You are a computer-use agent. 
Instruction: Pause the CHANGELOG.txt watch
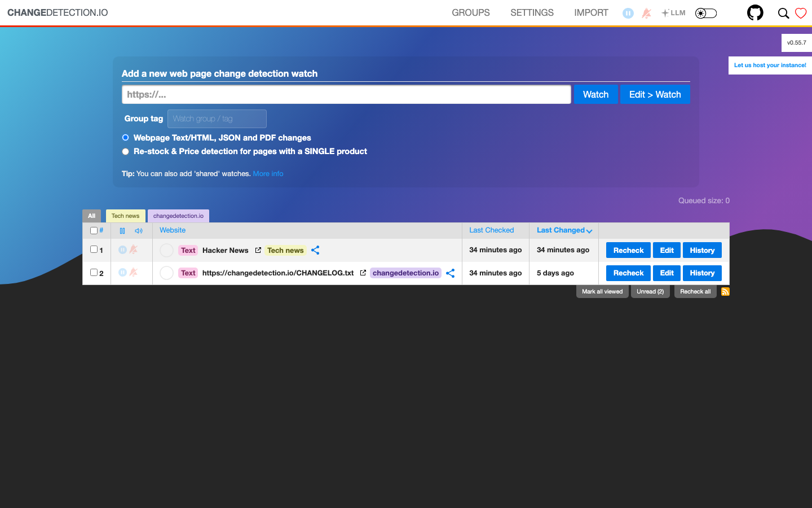tap(122, 272)
